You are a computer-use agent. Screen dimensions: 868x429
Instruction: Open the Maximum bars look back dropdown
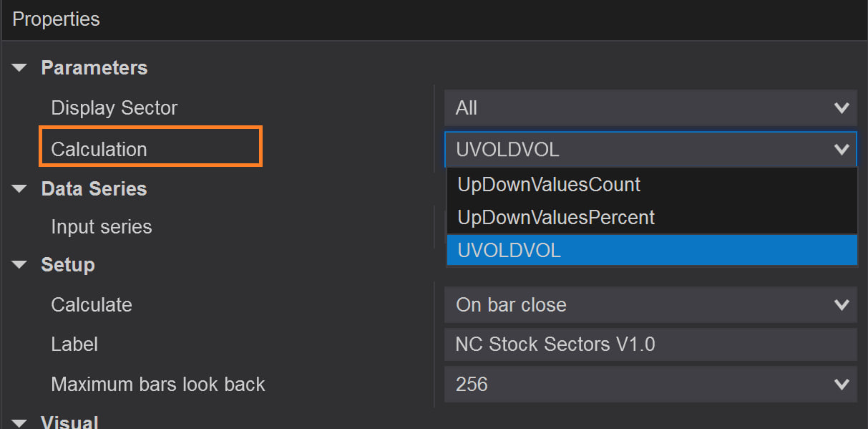tap(650, 385)
